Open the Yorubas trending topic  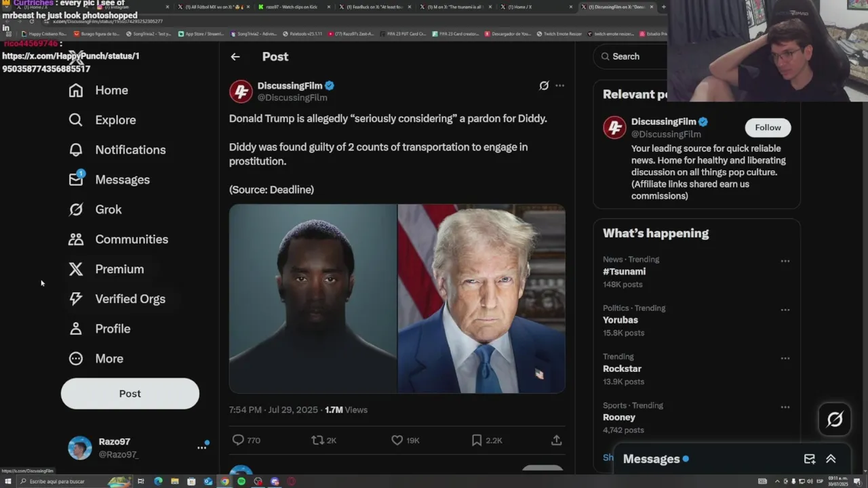tap(620, 320)
